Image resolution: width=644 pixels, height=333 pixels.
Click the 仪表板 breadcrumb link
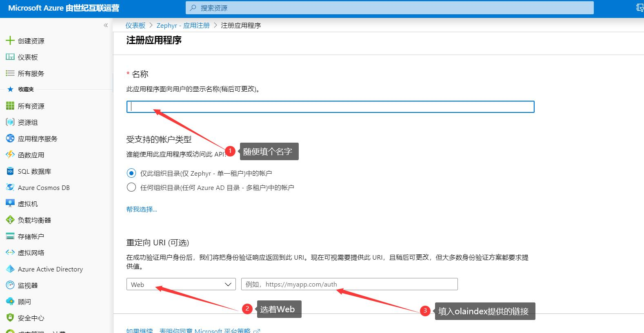tap(135, 25)
